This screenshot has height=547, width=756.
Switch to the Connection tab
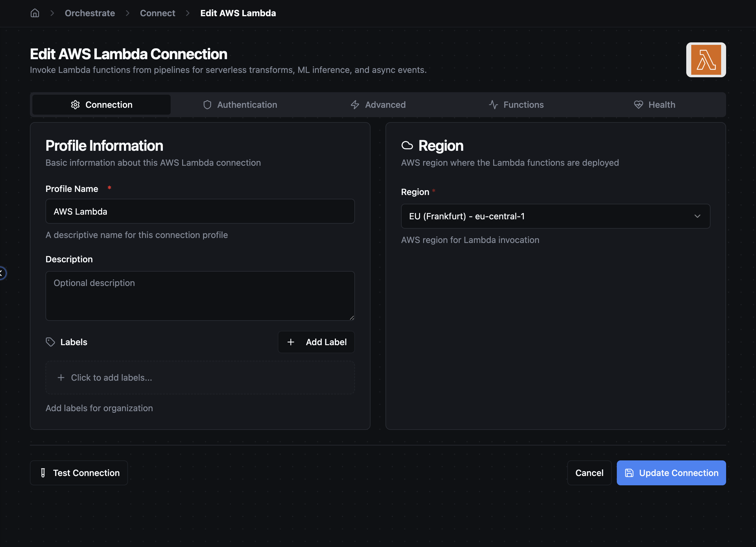click(x=101, y=105)
